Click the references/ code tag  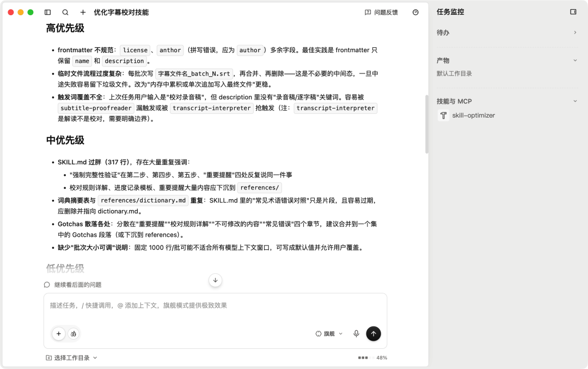(x=260, y=188)
